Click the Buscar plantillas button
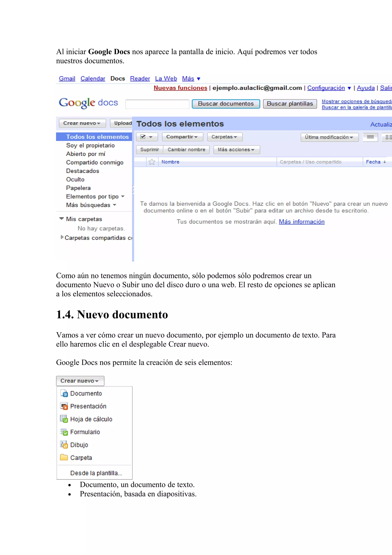The height and width of the screenshot is (555, 392). (290, 104)
